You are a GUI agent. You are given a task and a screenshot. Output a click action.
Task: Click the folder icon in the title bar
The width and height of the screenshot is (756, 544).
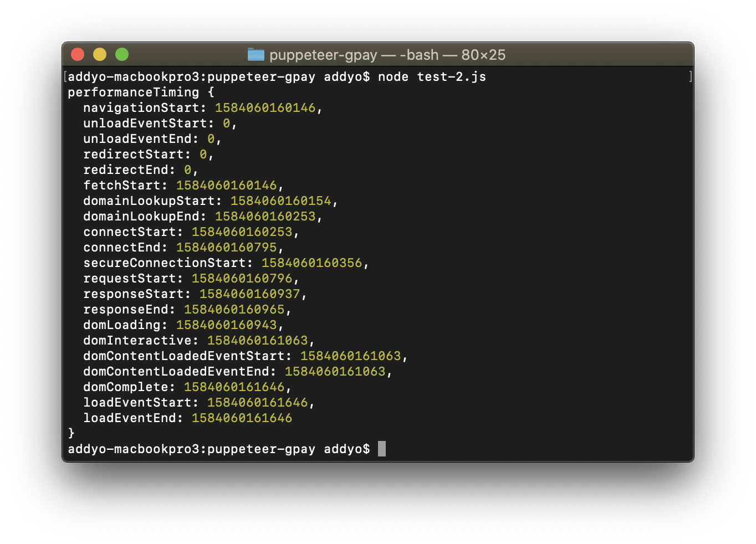coord(256,54)
